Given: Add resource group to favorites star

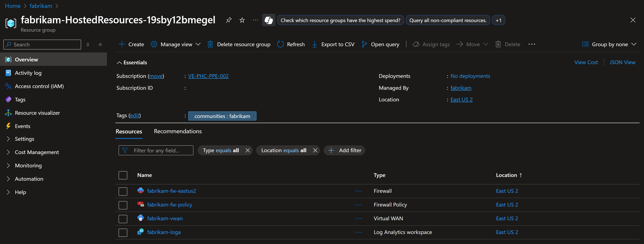Looking at the screenshot, I should tap(242, 20).
